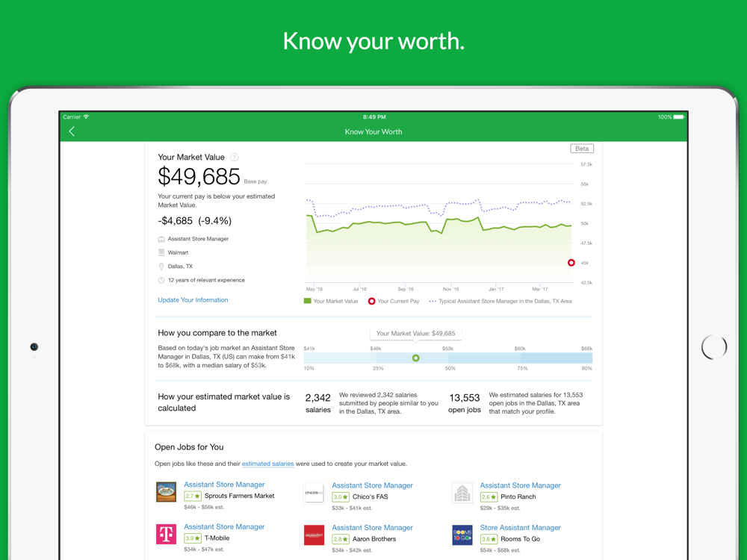Screen dimensions: 747x560
Task: Click the 8:49 PM clock in status bar
Action: (x=374, y=117)
